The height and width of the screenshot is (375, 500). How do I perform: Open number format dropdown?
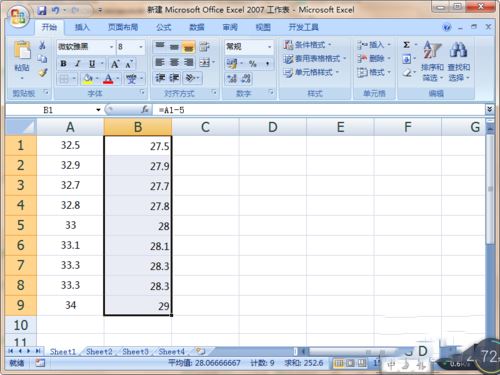tap(269, 47)
